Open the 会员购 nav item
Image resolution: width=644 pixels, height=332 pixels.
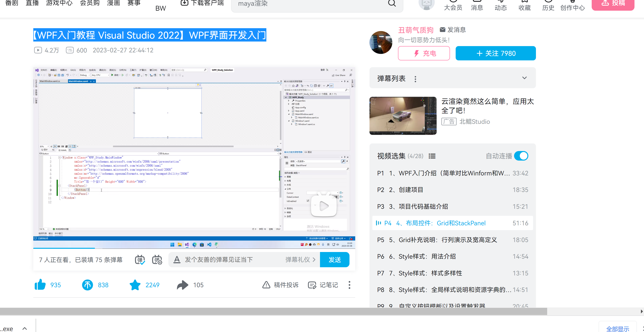tap(90, 3)
